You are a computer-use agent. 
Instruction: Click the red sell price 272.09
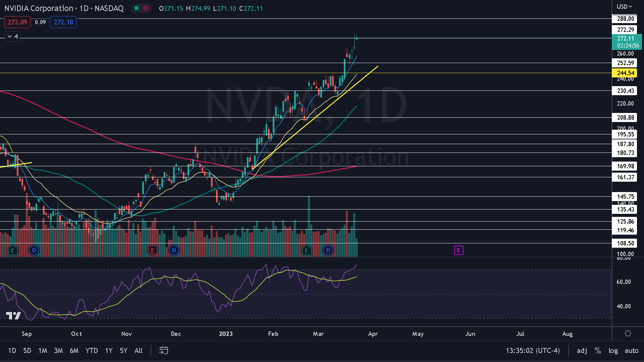(17, 22)
